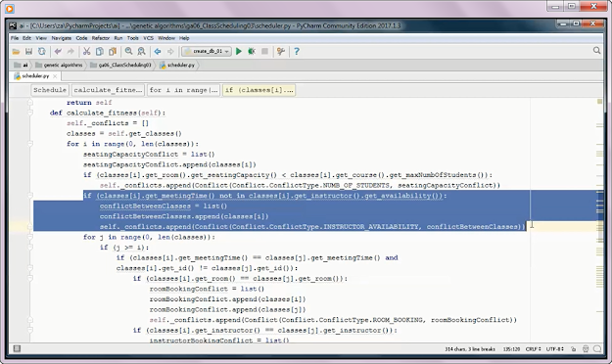Run the configuration with green play icon
This screenshot has width=612, height=364.
(x=239, y=51)
